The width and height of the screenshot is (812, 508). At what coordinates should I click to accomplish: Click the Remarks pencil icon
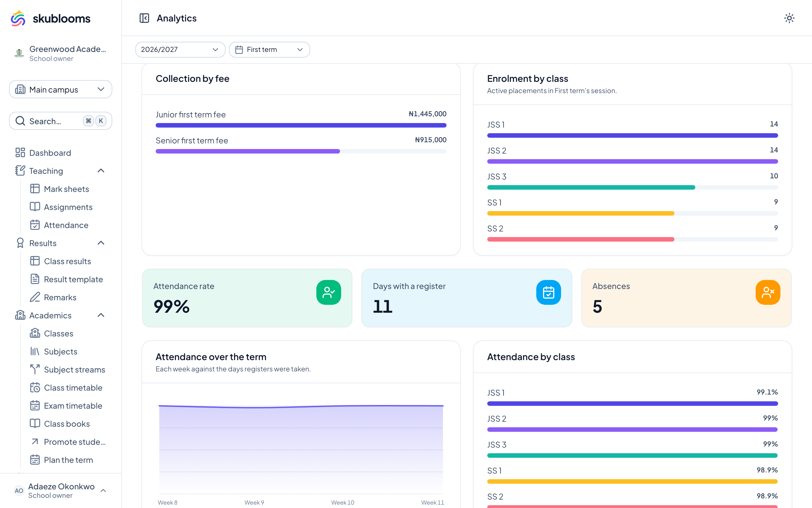click(x=35, y=297)
